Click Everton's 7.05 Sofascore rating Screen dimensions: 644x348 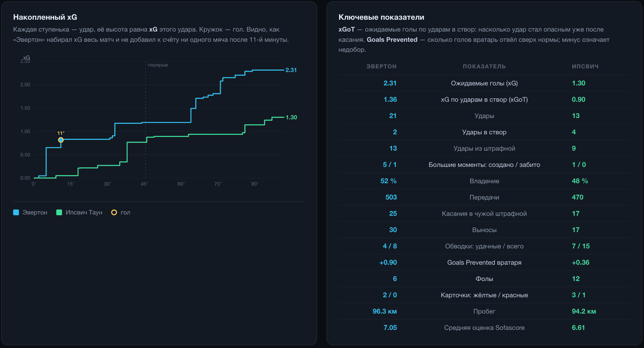click(x=390, y=327)
